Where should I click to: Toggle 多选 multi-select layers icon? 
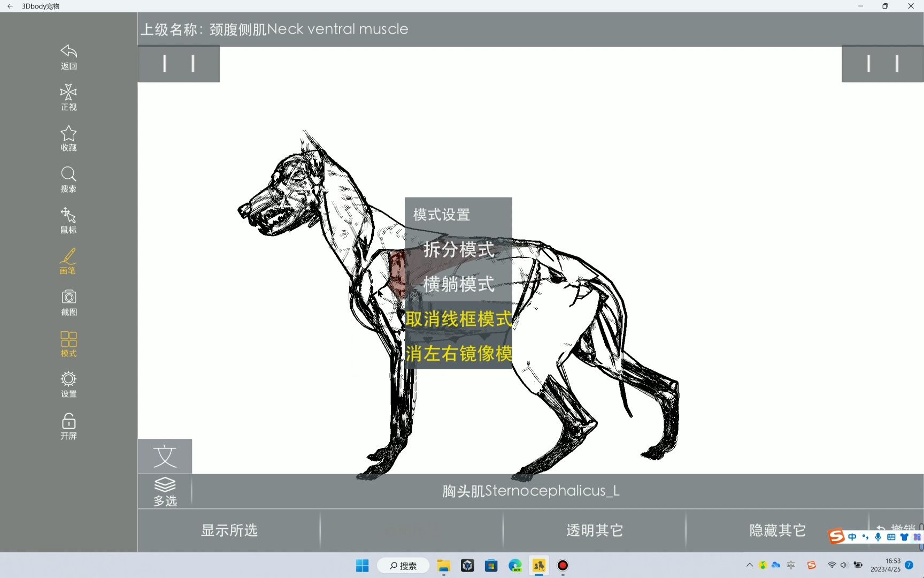(x=165, y=491)
